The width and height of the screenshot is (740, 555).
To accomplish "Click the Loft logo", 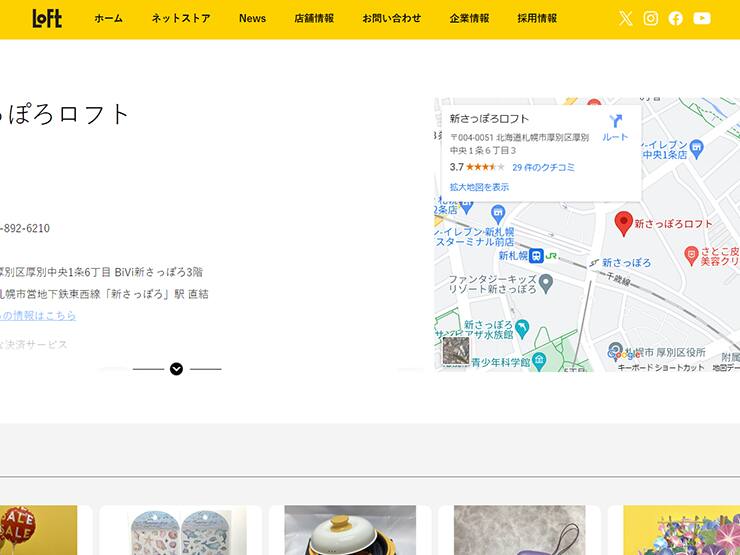I will click(47, 18).
